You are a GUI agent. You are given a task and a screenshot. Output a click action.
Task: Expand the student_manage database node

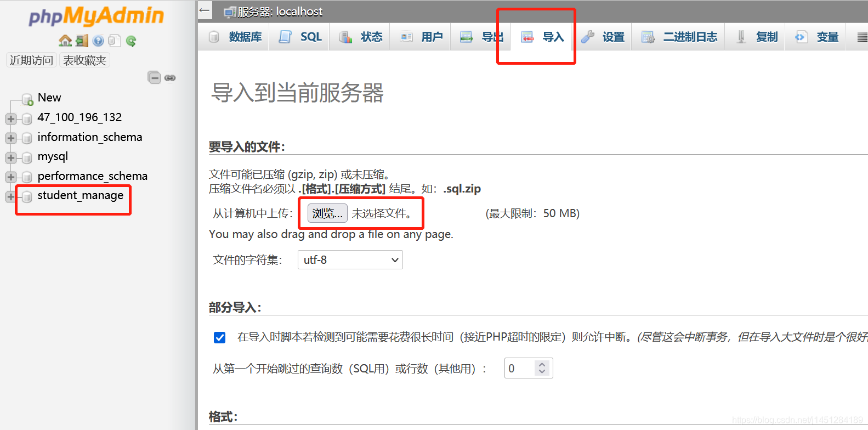point(10,197)
